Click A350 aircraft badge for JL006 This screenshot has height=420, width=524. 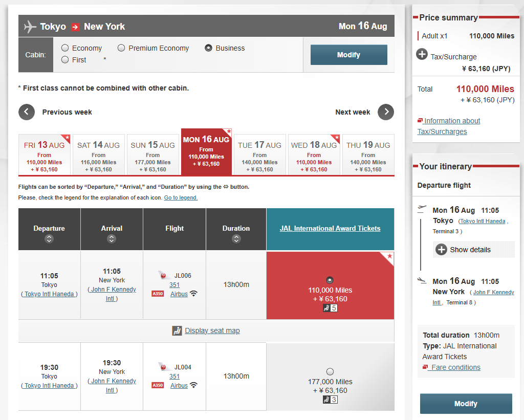tap(158, 294)
